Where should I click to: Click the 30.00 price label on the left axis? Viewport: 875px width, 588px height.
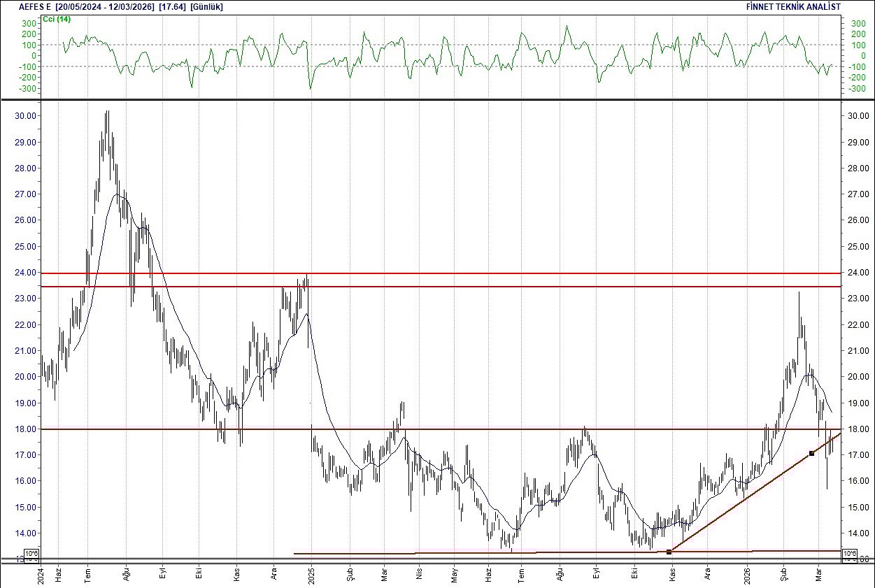point(24,114)
